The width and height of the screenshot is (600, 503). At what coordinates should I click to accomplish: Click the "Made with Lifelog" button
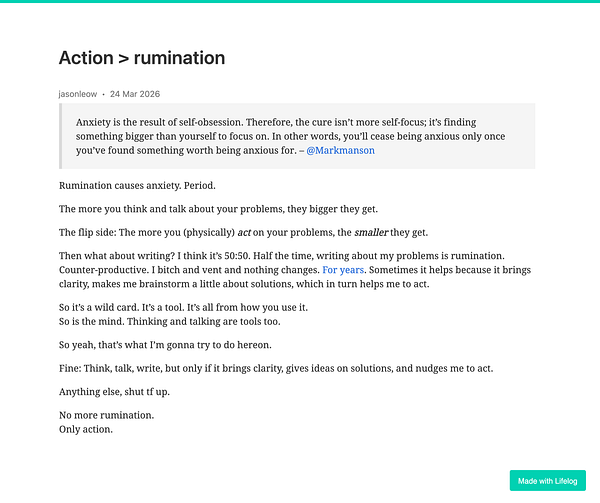(x=548, y=480)
